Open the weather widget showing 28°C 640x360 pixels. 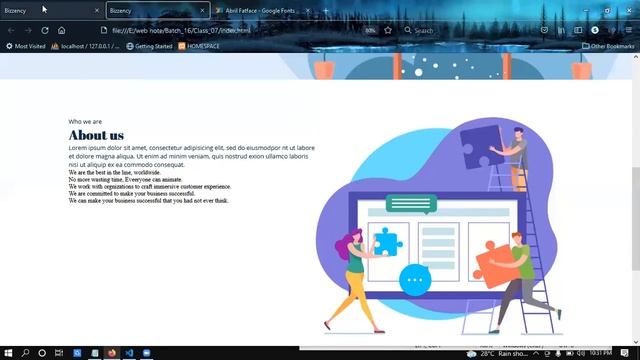pos(498,353)
